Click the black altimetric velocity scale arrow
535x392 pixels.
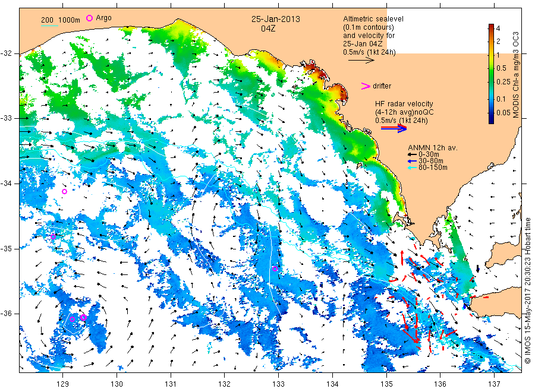[x=361, y=61]
